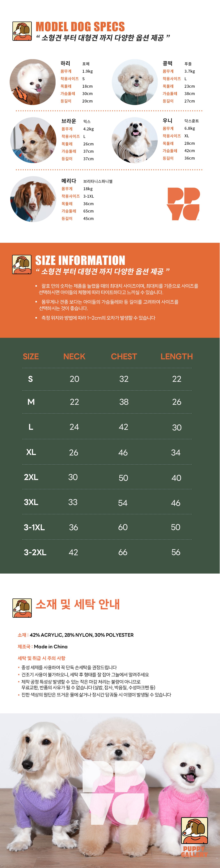Click the dog mascot icon beside SIZE INFORMATION
Viewport: 220px width, 868px height.
pyautogui.click(x=22, y=264)
